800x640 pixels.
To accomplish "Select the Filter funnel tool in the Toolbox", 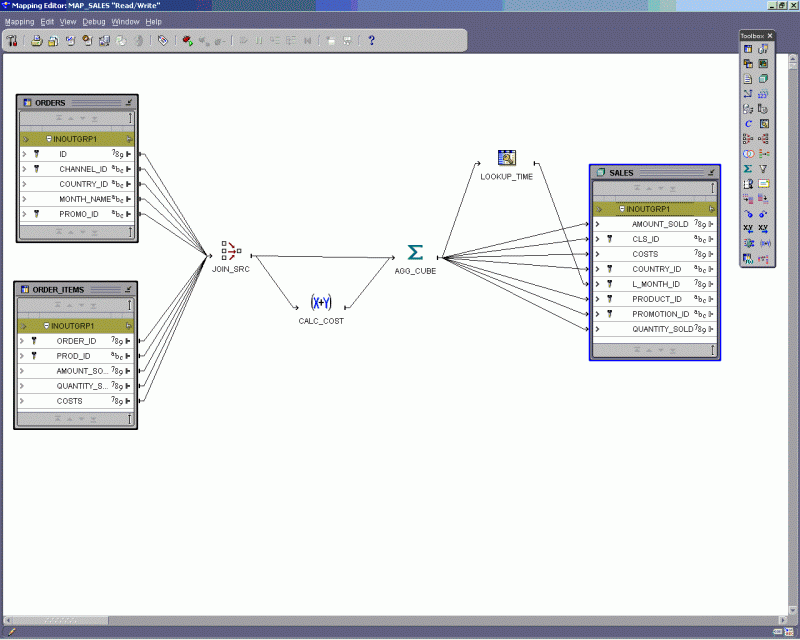I will (x=763, y=168).
